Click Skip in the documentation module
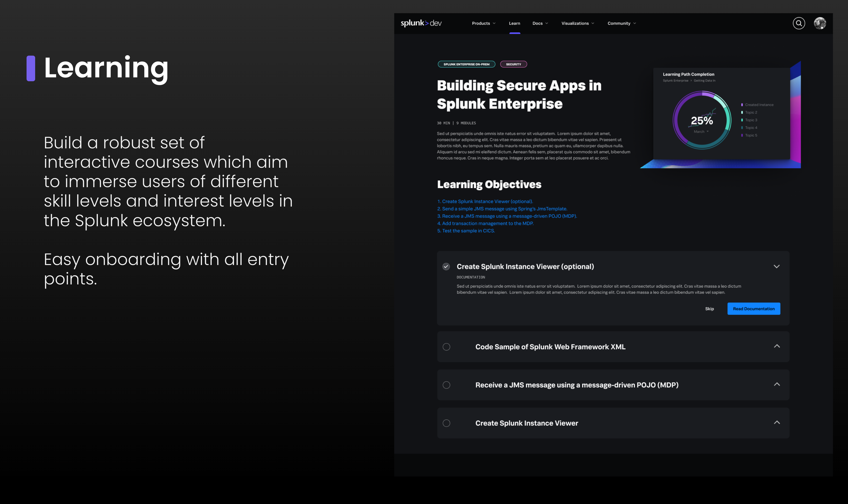Viewport: 848px width, 504px height. (709, 309)
